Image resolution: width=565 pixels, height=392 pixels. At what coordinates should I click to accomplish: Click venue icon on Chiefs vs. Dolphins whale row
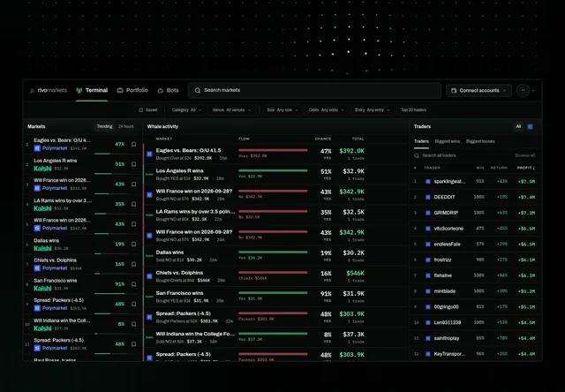(x=149, y=276)
